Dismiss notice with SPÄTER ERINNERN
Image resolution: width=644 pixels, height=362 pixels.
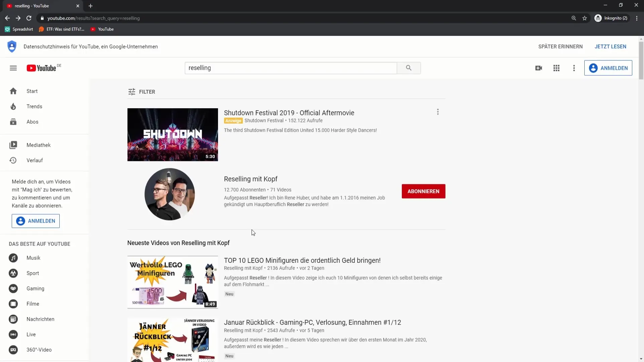coord(560,47)
